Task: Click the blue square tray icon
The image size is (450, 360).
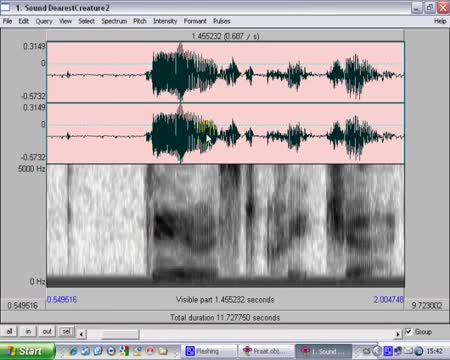Action: coord(388,351)
